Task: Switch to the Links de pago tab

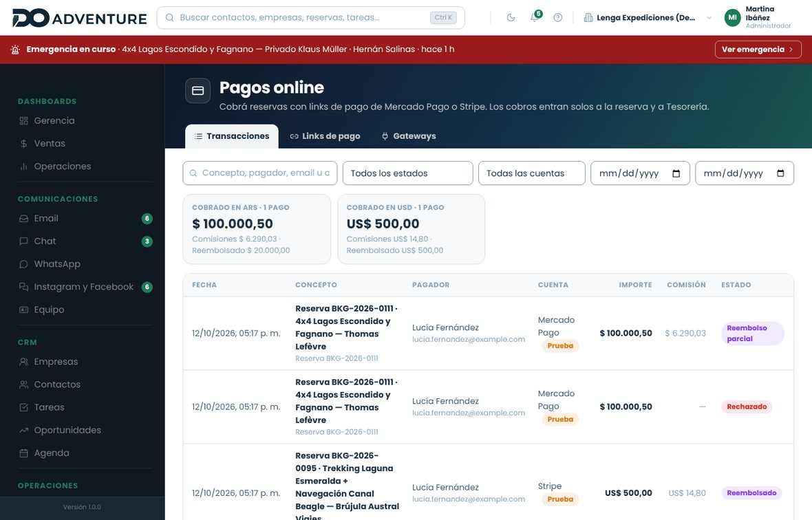Action: pyautogui.click(x=325, y=136)
